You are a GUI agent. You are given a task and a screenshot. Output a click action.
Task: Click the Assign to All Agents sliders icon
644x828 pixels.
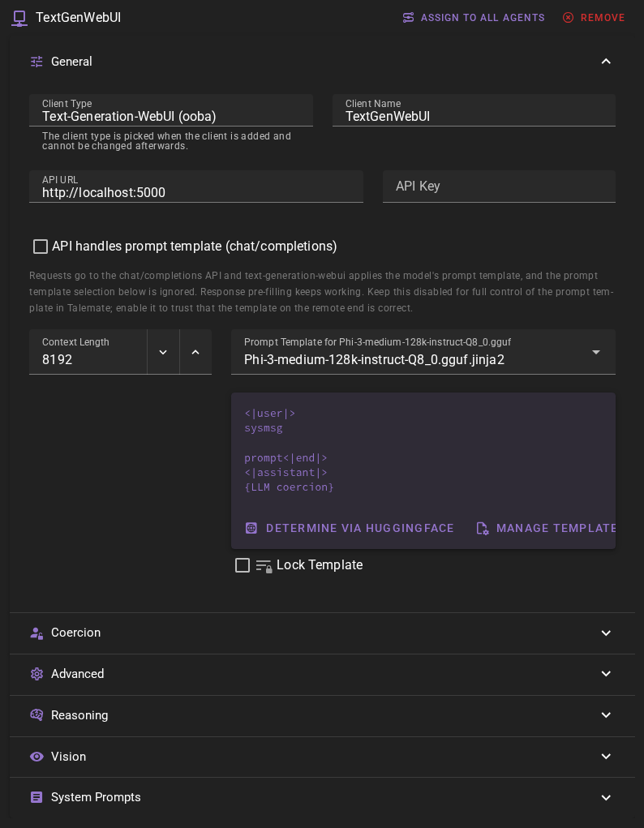tap(408, 17)
